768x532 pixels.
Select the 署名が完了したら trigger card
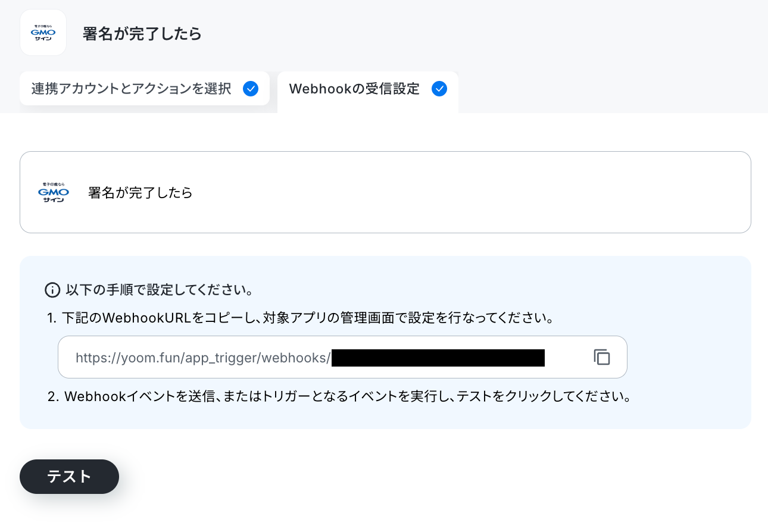click(385, 192)
